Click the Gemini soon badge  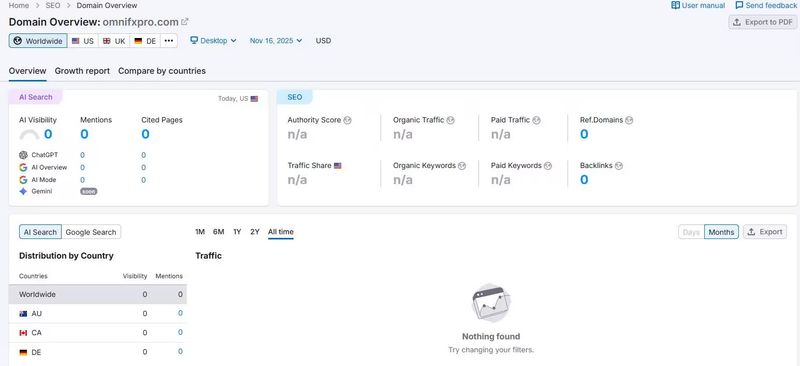[x=88, y=191]
